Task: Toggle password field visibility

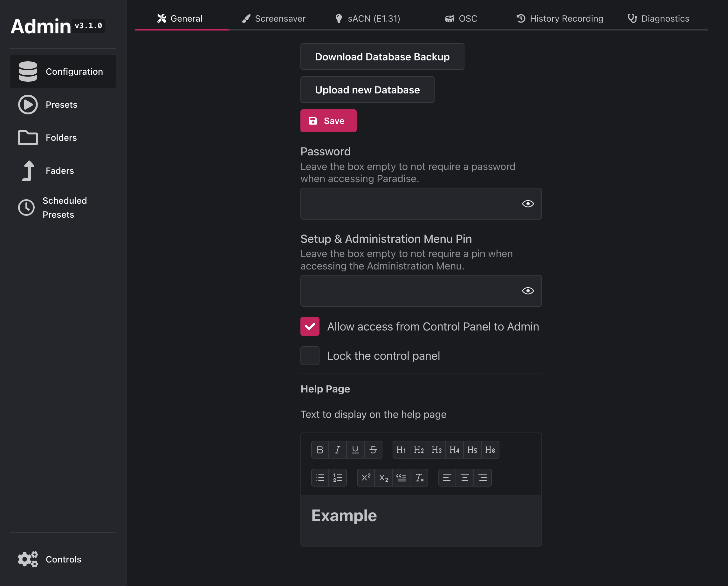Action: [528, 203]
